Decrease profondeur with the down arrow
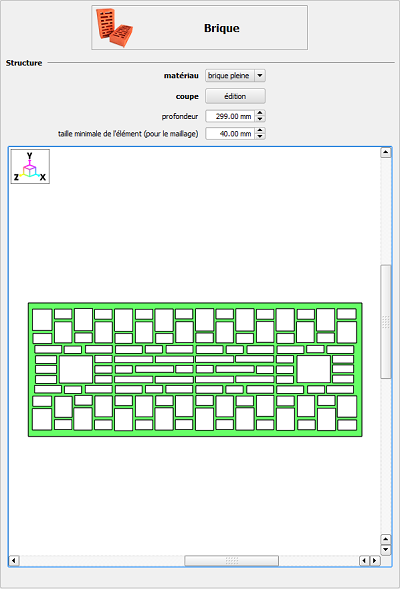The image size is (400, 589). (260, 119)
